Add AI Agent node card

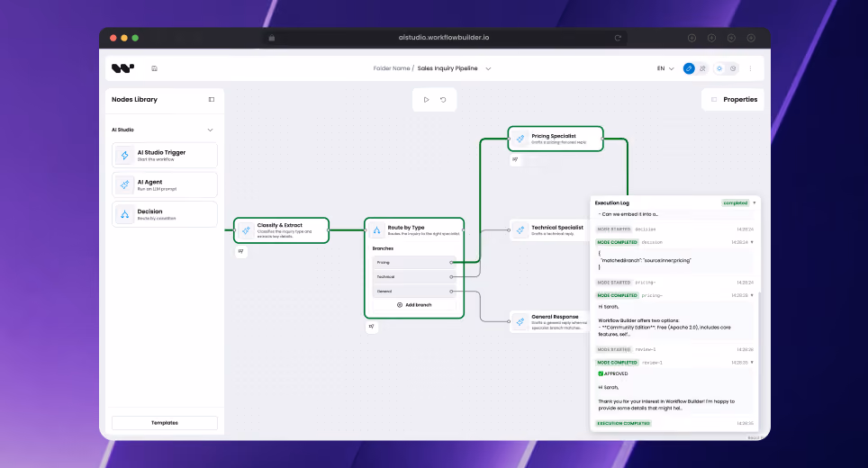pos(165,184)
